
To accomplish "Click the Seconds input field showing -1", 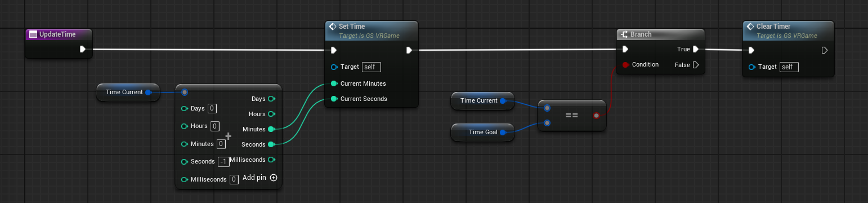I will 223,162.
